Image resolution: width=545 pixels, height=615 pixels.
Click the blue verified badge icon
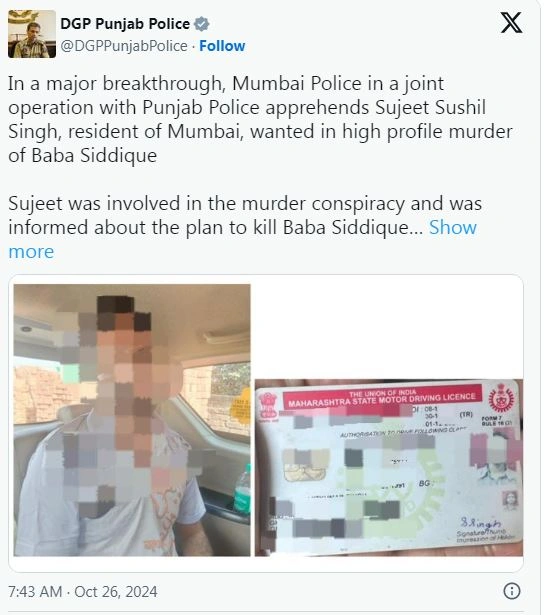pos(202,24)
